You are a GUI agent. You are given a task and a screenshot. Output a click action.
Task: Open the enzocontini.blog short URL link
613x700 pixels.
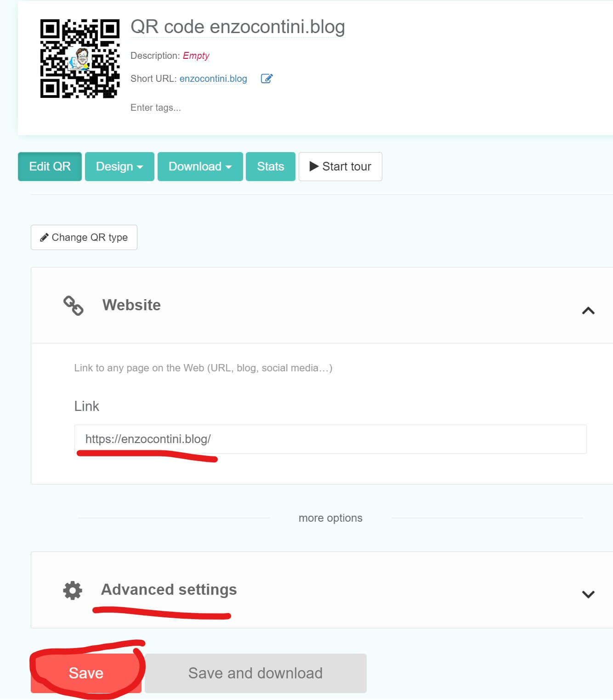click(x=213, y=79)
